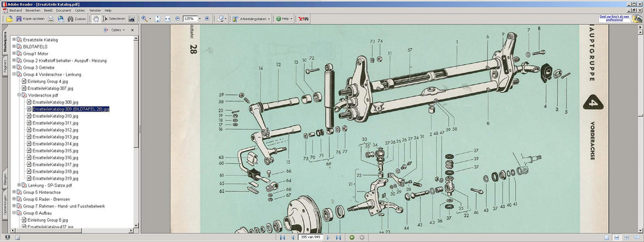Screen dimensions: 644x242
Task: Expand Lenkung - SP-Satze.pdf bookmark
Action: pyautogui.click(x=19, y=185)
